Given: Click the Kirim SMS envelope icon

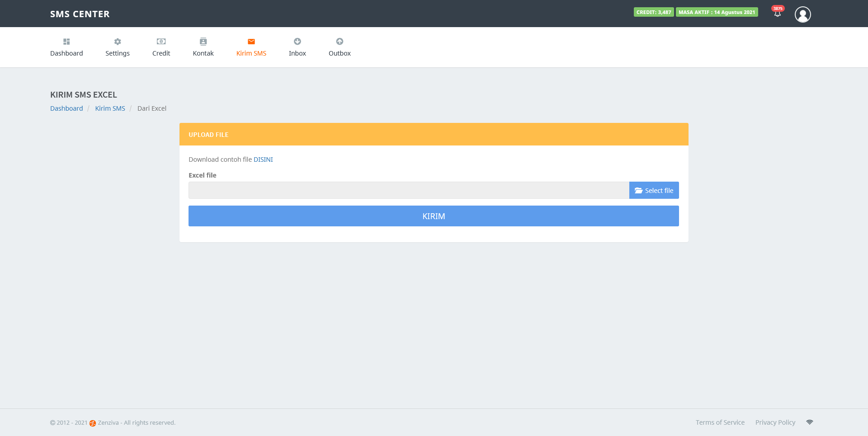Looking at the screenshot, I should 251,42.
